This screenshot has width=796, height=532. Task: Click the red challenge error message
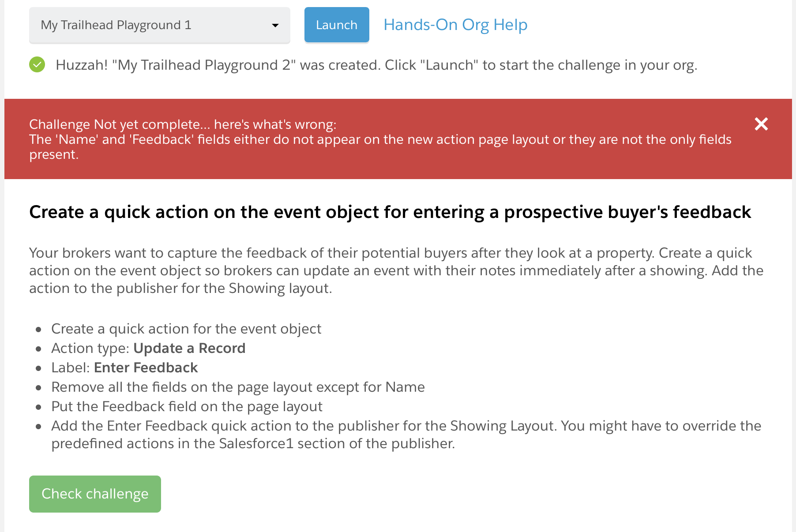[379, 147]
